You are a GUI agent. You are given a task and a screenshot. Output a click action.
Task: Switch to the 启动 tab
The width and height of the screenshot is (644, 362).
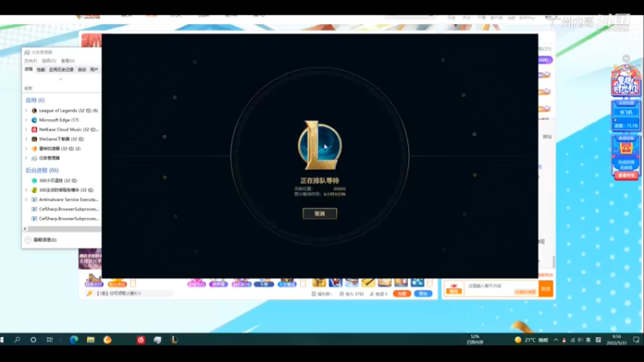point(82,70)
